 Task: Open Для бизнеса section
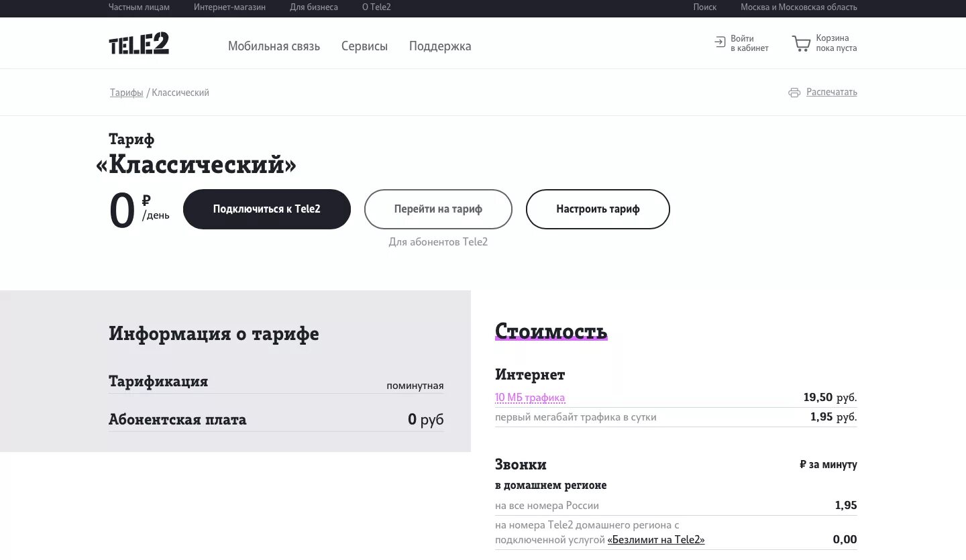(314, 7)
